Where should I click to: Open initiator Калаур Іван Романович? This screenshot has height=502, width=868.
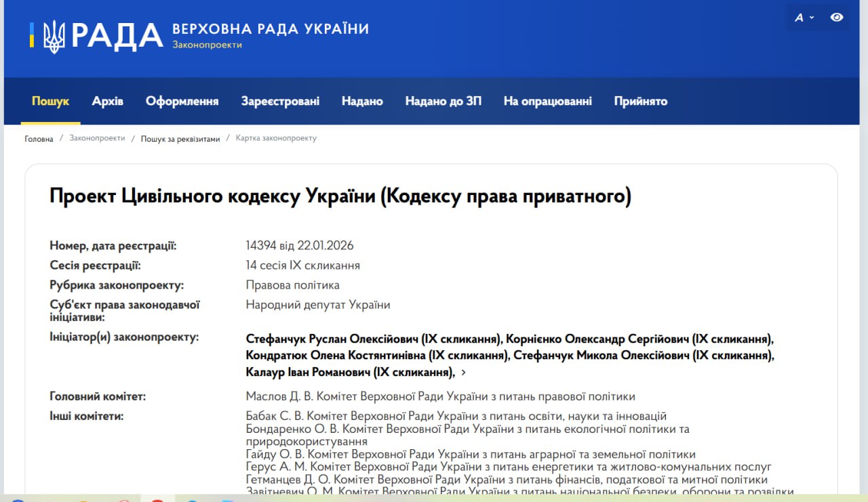tap(349, 373)
